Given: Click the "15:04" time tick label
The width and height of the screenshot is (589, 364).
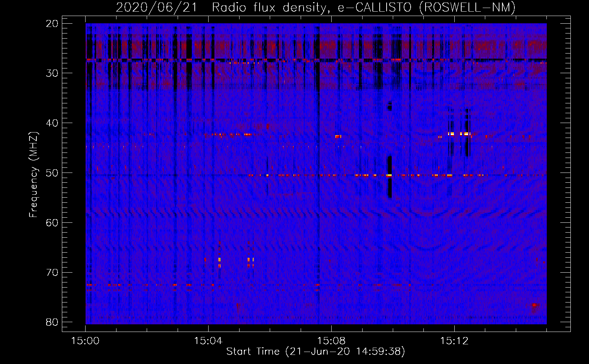Looking at the screenshot, I should 208,341.
